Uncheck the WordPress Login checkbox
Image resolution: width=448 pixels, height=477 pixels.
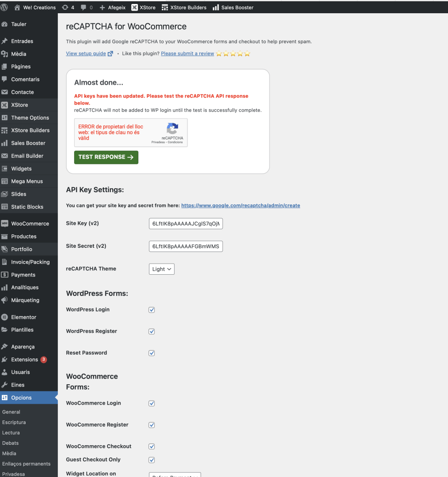[152, 310]
